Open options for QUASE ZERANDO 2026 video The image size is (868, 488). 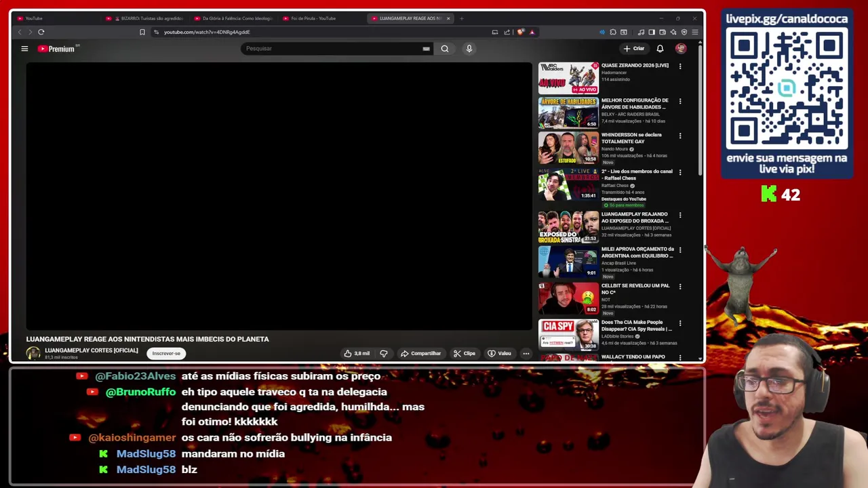click(680, 66)
